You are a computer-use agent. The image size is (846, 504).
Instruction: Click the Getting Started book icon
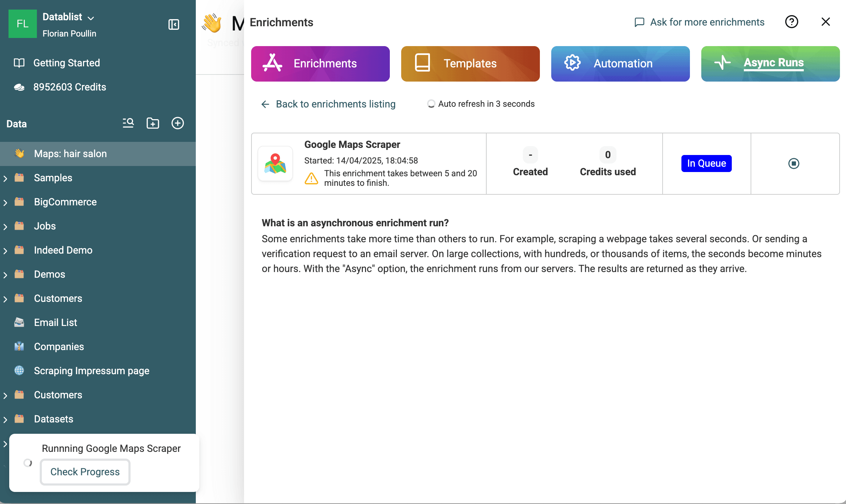click(19, 63)
